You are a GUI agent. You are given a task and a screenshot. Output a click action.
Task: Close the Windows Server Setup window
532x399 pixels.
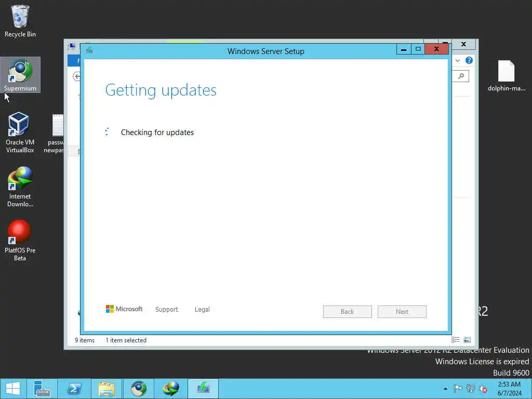coord(436,49)
